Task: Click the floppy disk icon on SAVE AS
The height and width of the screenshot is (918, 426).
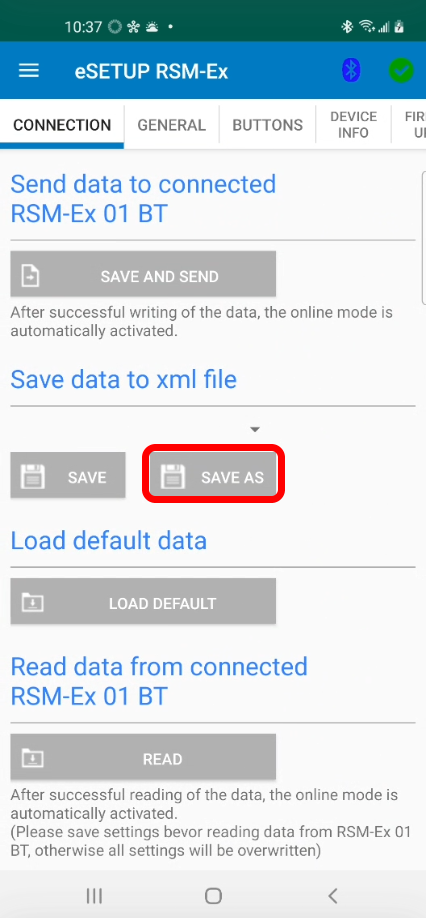Action: [x=173, y=477]
